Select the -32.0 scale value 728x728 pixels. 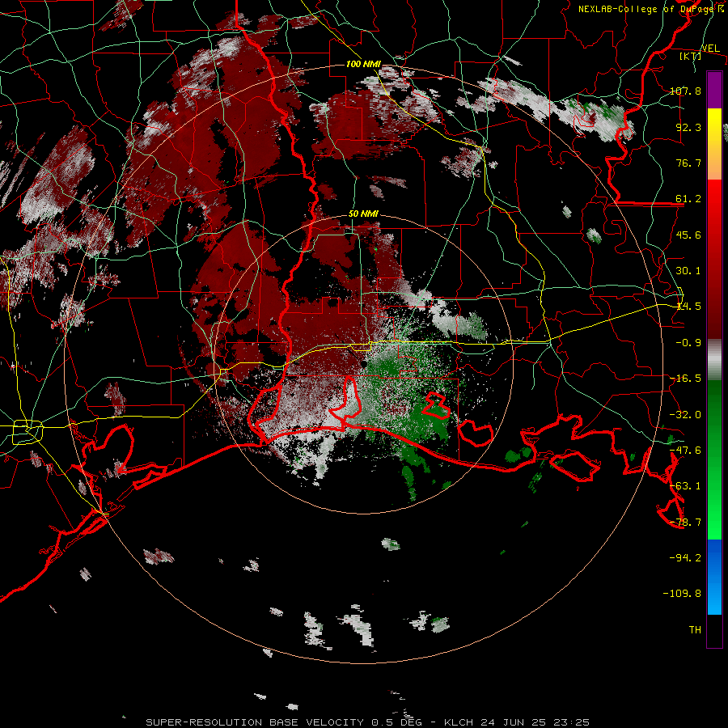[685, 414]
